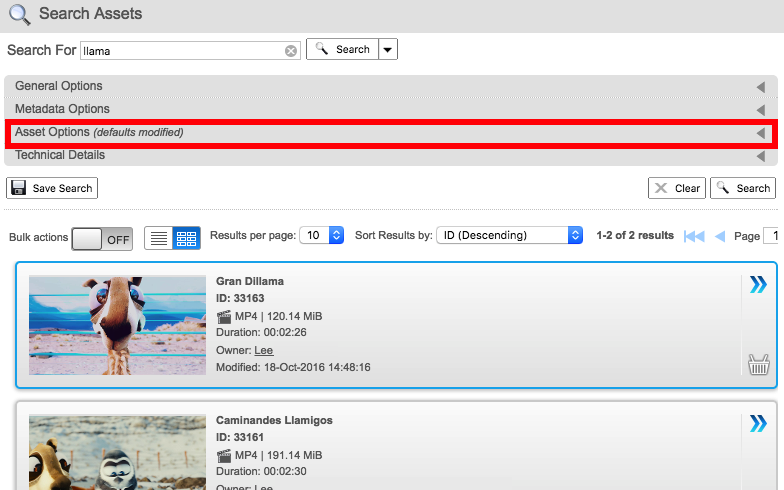Open Caminandes Llamigos double-arrow icon

coord(758,424)
